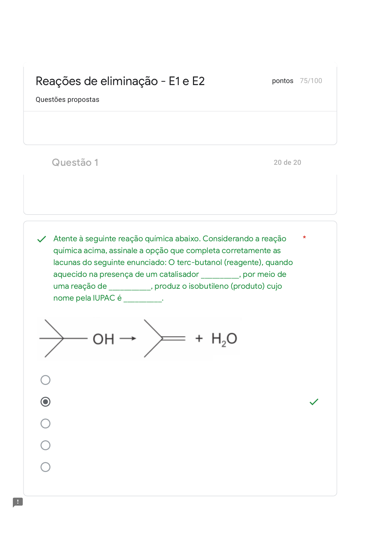Click the report problem feedback icon

[x=18, y=502]
